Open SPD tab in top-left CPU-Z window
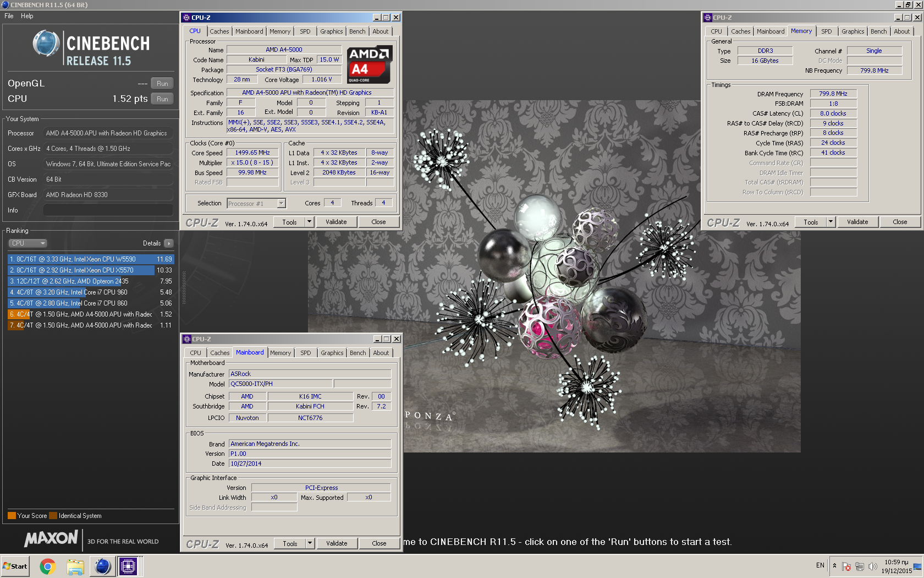The image size is (924, 578). coord(305,31)
